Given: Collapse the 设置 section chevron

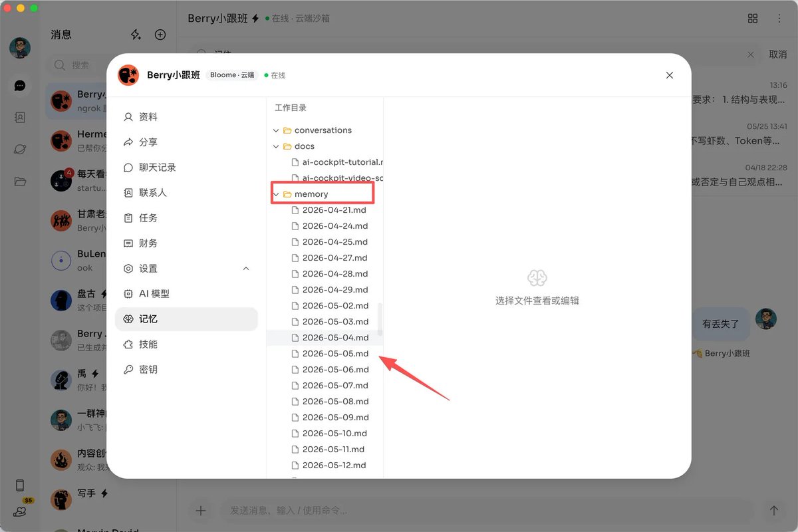Looking at the screenshot, I should pos(246,269).
